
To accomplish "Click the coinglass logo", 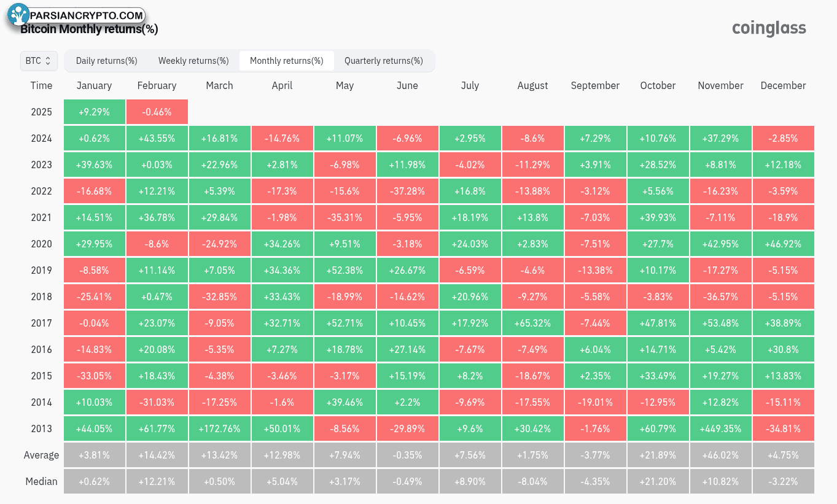I will (x=769, y=28).
